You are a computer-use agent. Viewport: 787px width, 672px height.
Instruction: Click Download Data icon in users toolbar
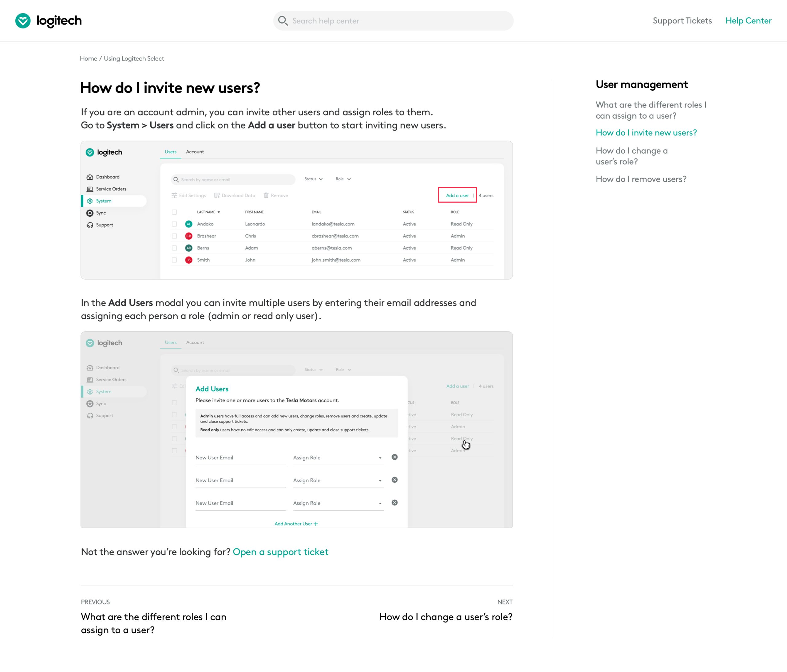pyautogui.click(x=217, y=195)
